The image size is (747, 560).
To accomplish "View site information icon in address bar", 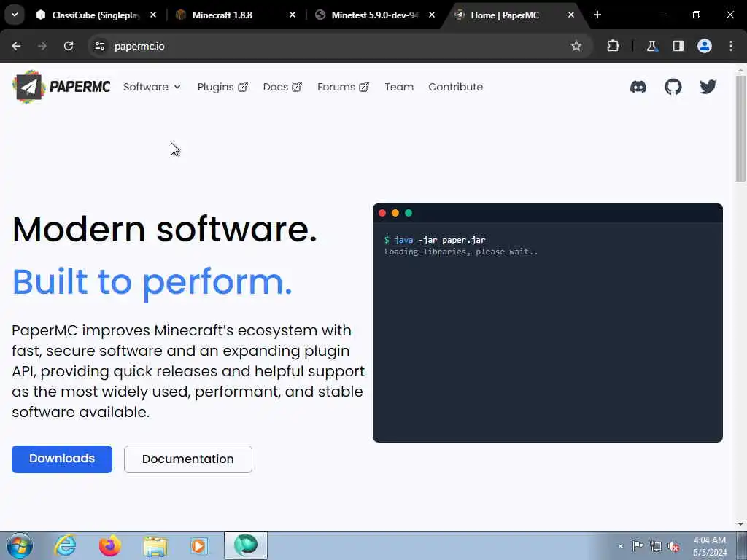I will pyautogui.click(x=99, y=46).
